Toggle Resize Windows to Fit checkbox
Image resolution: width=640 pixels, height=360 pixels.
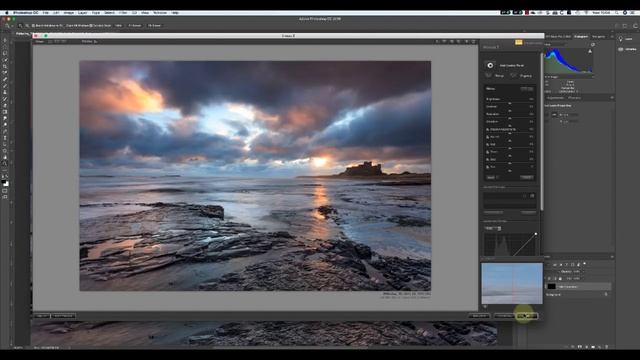[33, 26]
